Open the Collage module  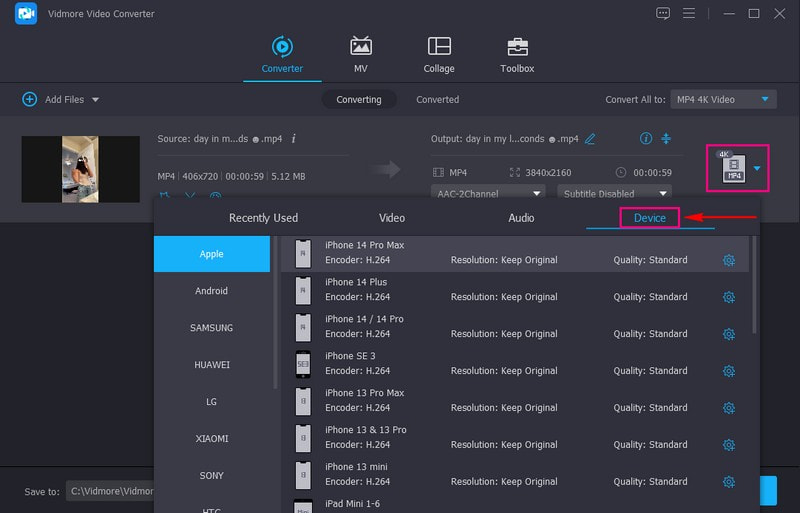tap(438, 55)
